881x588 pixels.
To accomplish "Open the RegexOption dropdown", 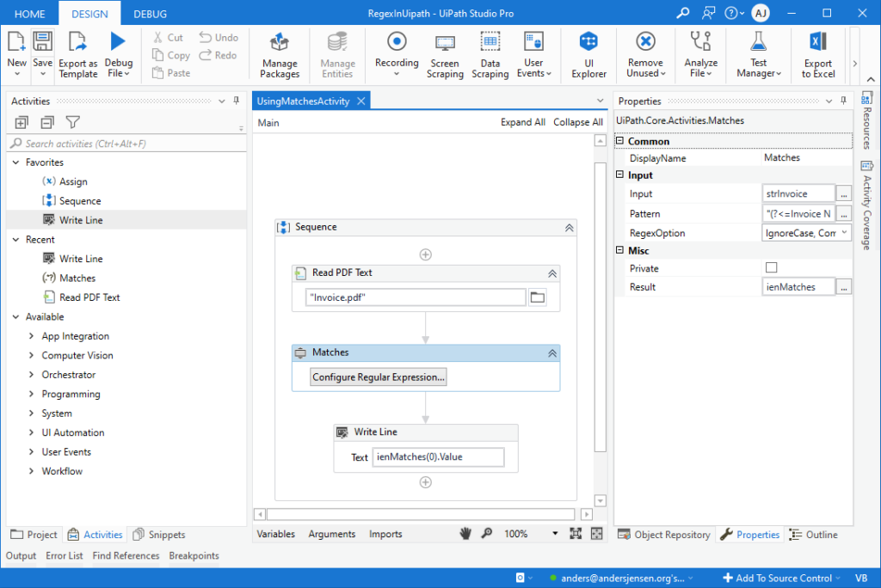I will coord(846,232).
